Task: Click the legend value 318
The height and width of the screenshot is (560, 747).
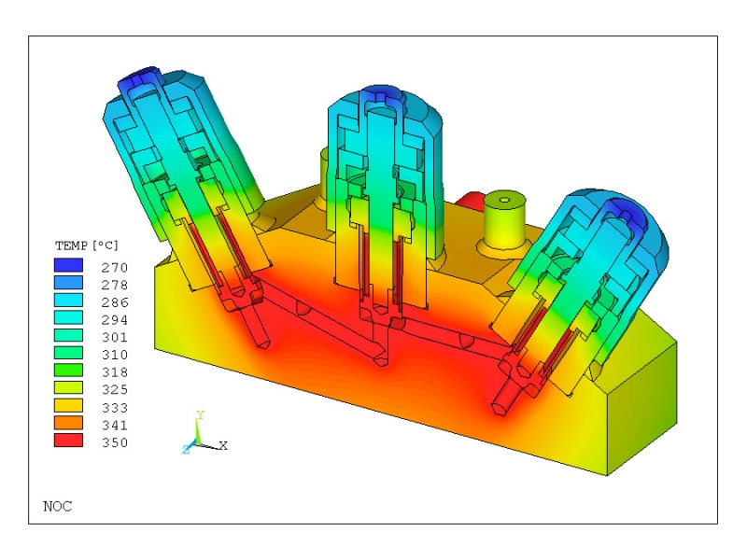Action: pyautogui.click(x=115, y=371)
